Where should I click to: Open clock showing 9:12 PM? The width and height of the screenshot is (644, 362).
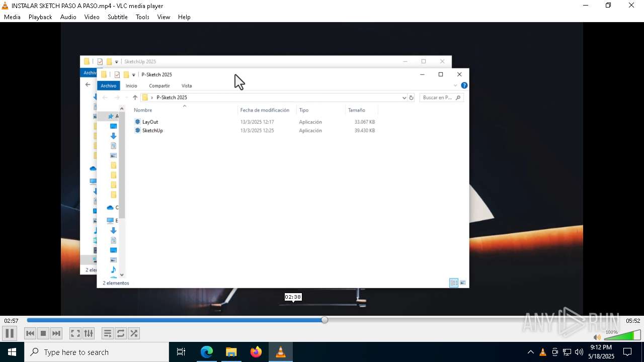[601, 352]
